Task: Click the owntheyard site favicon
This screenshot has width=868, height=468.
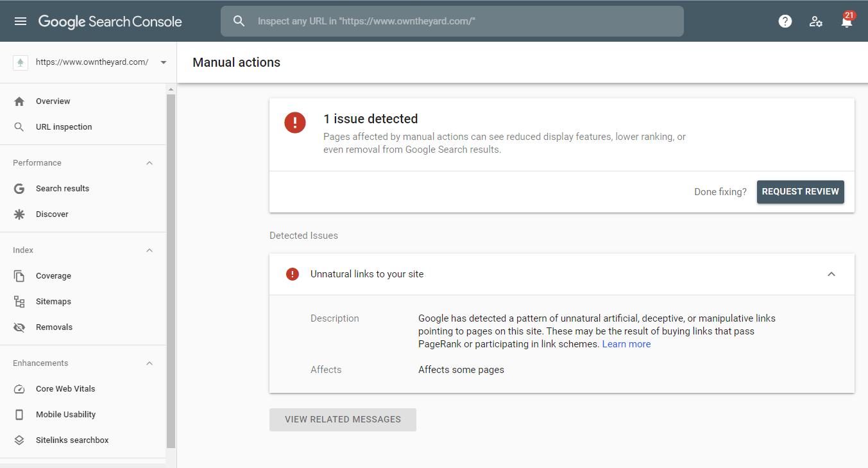Action: (x=21, y=62)
